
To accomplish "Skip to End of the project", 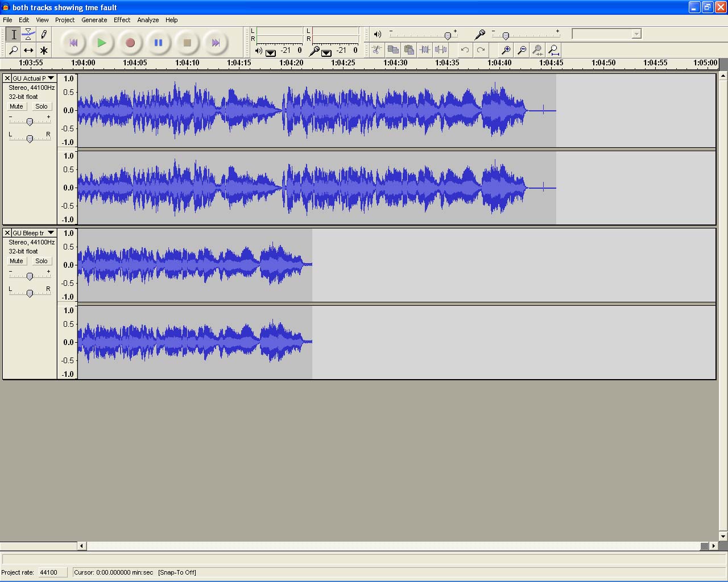I will [215, 43].
